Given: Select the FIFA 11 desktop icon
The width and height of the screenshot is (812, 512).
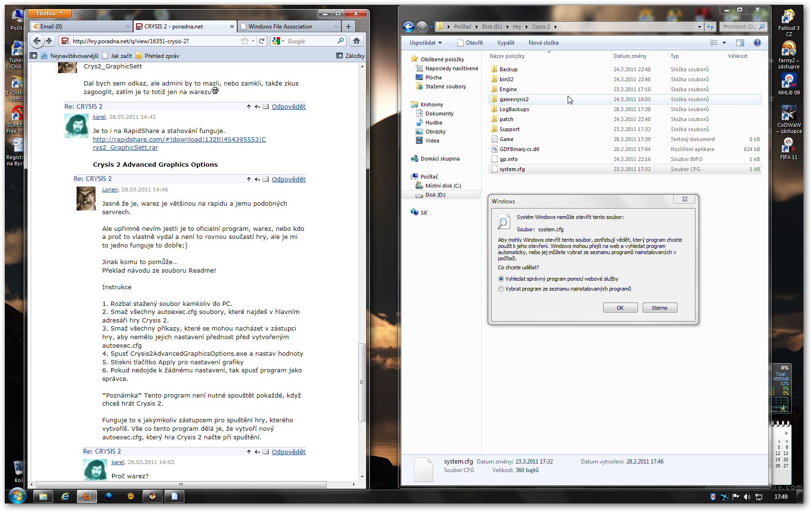Looking at the screenshot, I should click(789, 149).
